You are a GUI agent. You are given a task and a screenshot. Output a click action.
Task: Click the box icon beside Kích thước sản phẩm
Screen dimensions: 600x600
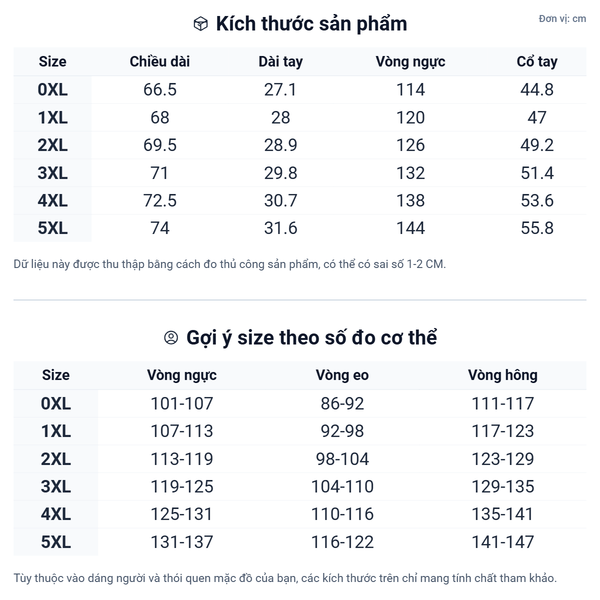(x=200, y=24)
